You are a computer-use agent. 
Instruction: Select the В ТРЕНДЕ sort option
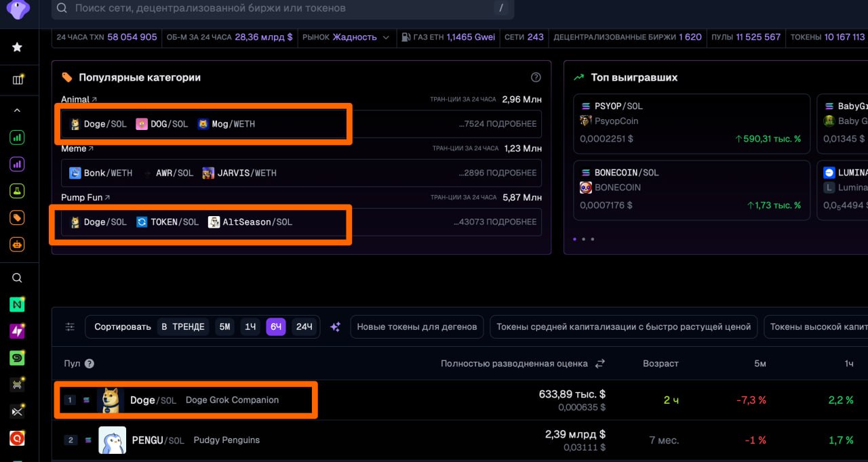click(183, 327)
